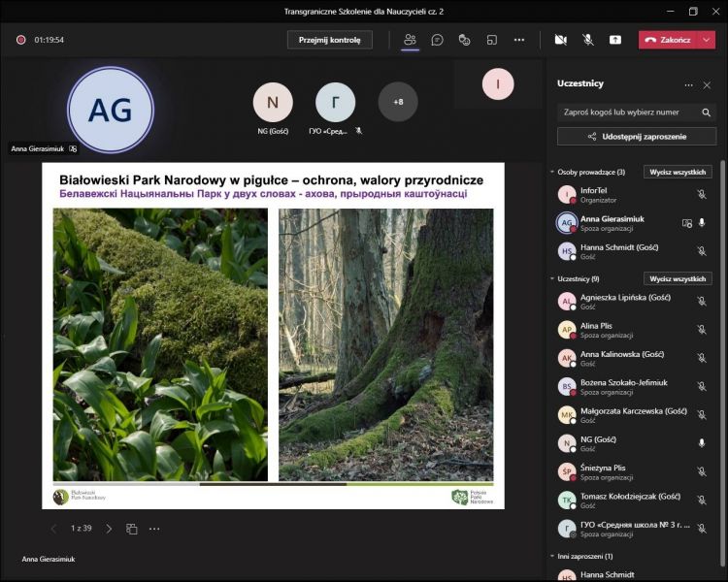The width and height of the screenshot is (728, 582).
Task: Toggle mic for Hanna Schmidt (Gość)
Action: coord(702,251)
